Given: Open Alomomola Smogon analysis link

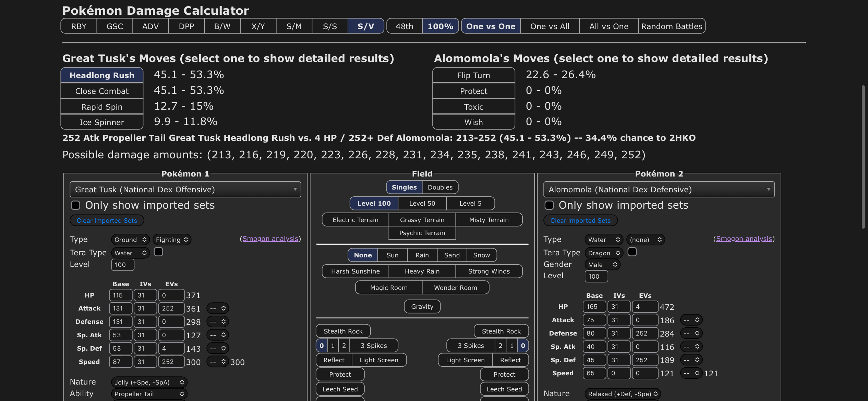Looking at the screenshot, I should (x=744, y=239).
